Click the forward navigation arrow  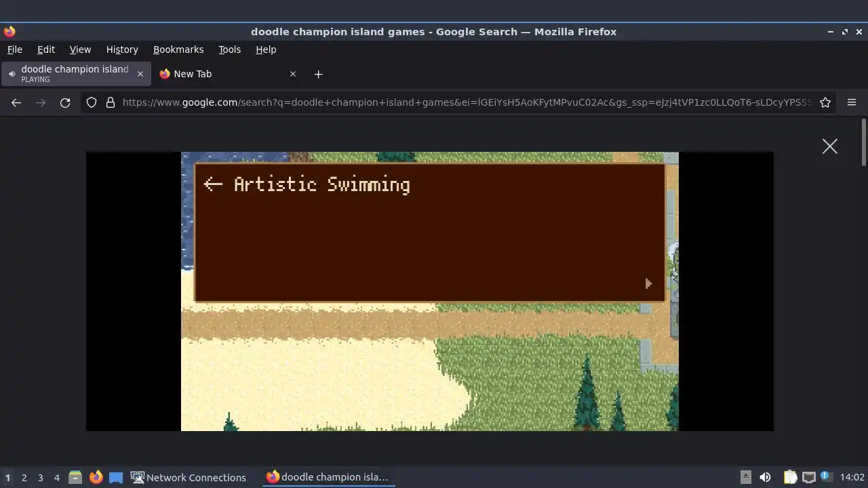[41, 102]
